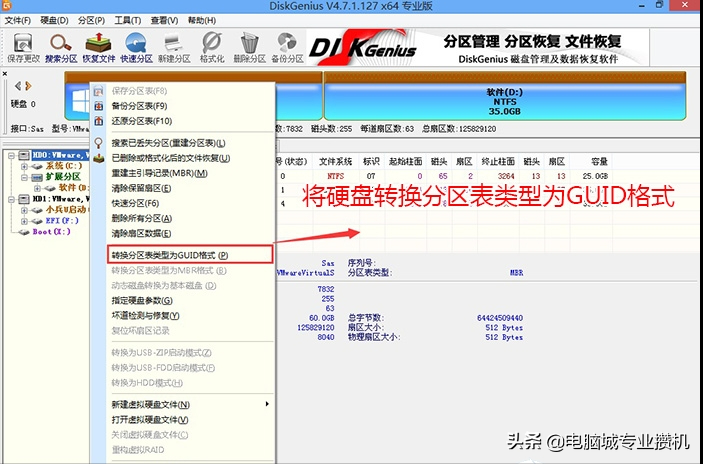This screenshot has width=703, height=464.
Task: Expand the EFI(F:) tree node
Action: 25,221
